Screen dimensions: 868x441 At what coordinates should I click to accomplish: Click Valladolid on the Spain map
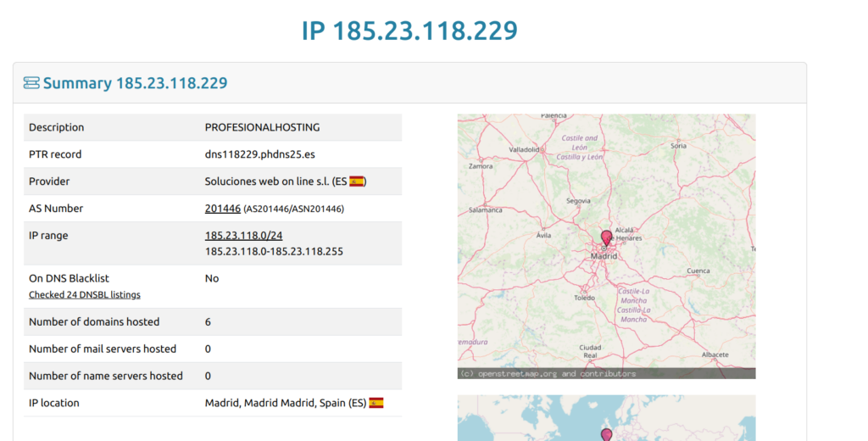[x=524, y=149]
